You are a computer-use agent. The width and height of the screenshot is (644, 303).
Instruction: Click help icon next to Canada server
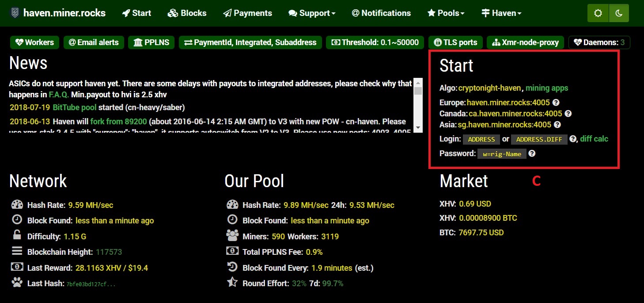(568, 114)
